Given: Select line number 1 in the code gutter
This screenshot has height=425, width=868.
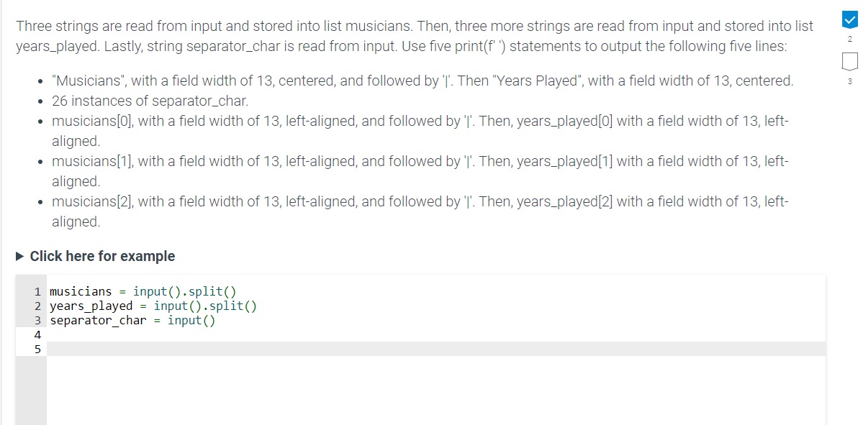Looking at the screenshot, I should 37,291.
